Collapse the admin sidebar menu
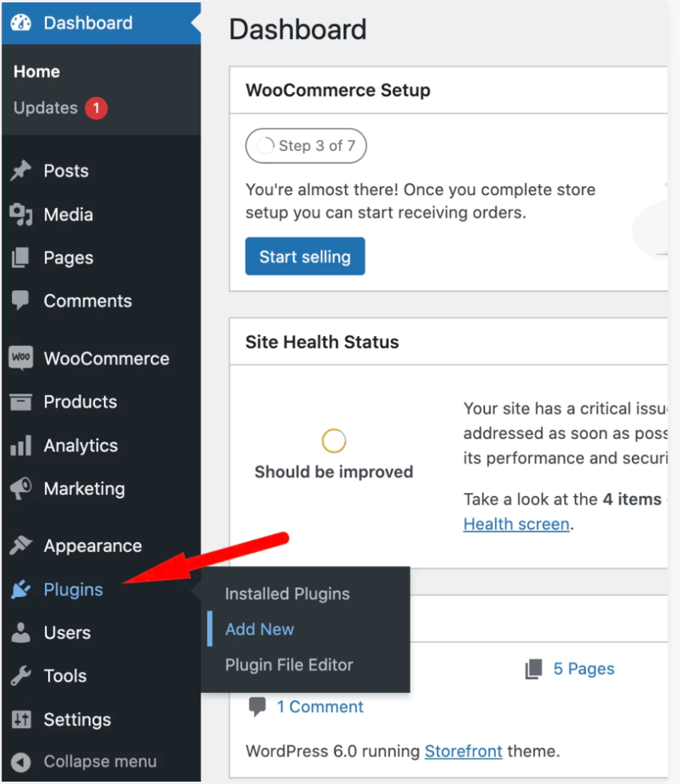The width and height of the screenshot is (681, 784). tap(101, 762)
